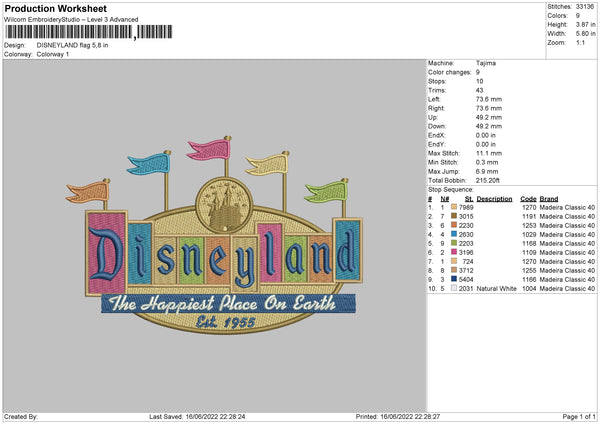Click the 'Page 1 of 1' footer text
Image resolution: width=600 pixels, height=424 pixels.
579,416
